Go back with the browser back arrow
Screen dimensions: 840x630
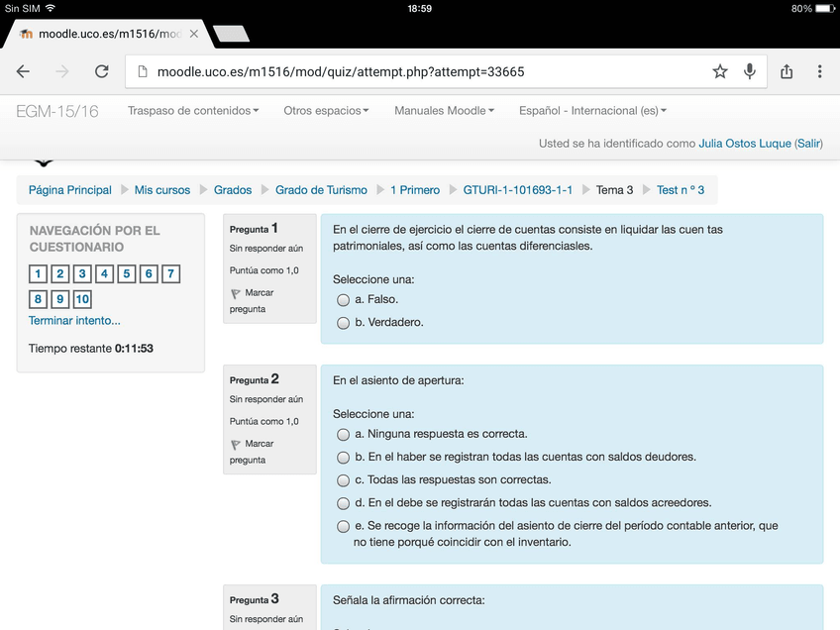pos(23,71)
